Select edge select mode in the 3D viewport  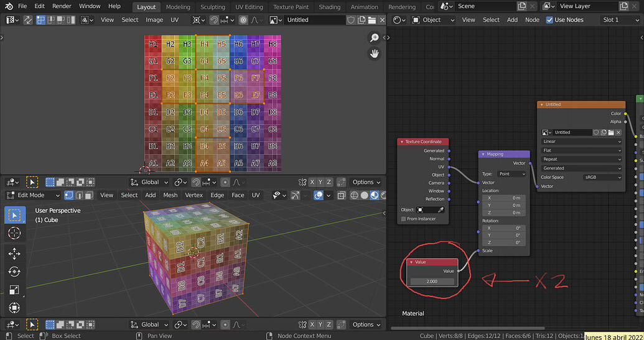click(x=79, y=195)
